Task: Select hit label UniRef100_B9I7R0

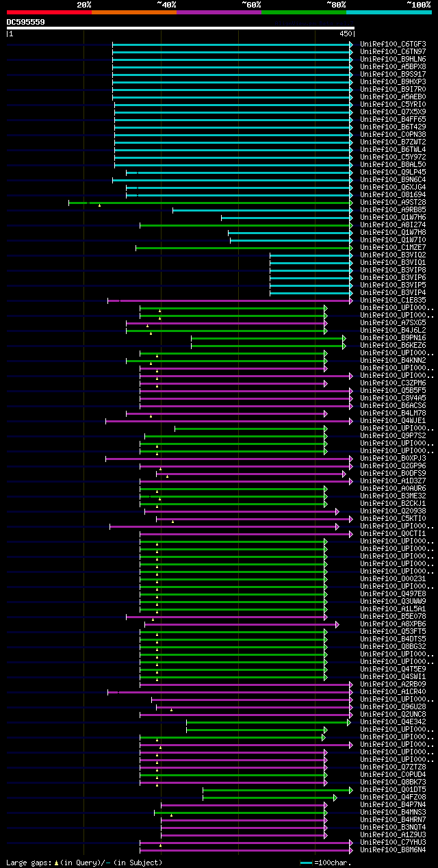Action: [393, 90]
